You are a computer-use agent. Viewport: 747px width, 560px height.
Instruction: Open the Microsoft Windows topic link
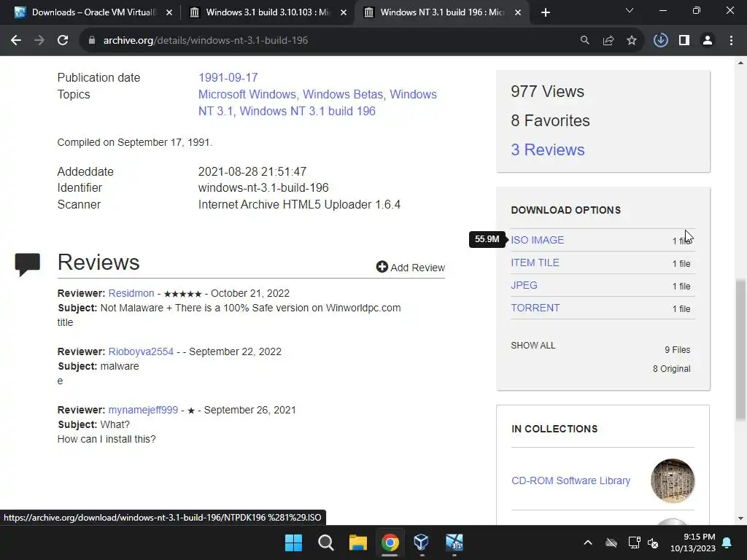[247, 94]
